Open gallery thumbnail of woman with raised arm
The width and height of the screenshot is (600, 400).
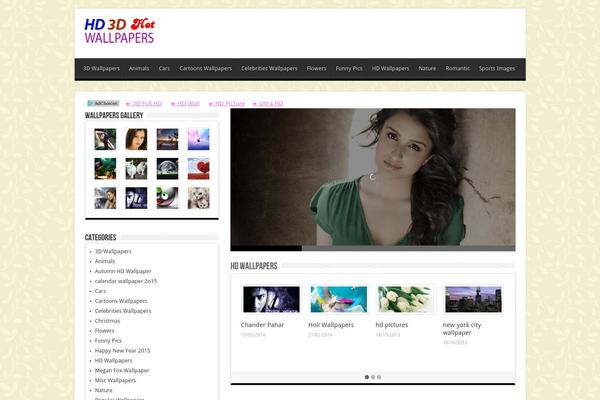(105, 139)
